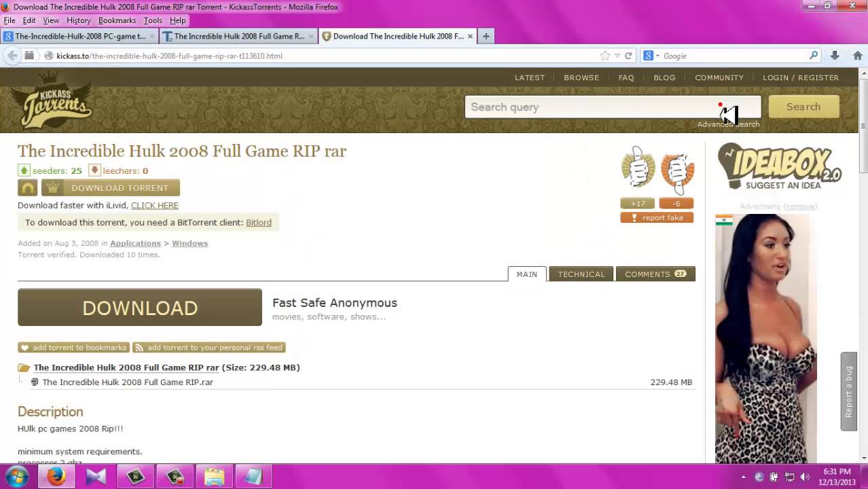Click the file icon before RIP.rar
This screenshot has height=489, width=868.
[35, 382]
